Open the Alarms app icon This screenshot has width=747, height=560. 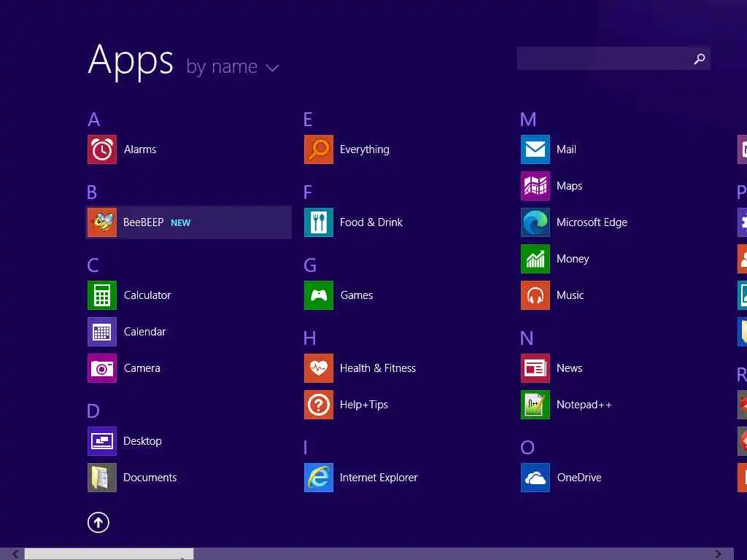[x=102, y=149]
